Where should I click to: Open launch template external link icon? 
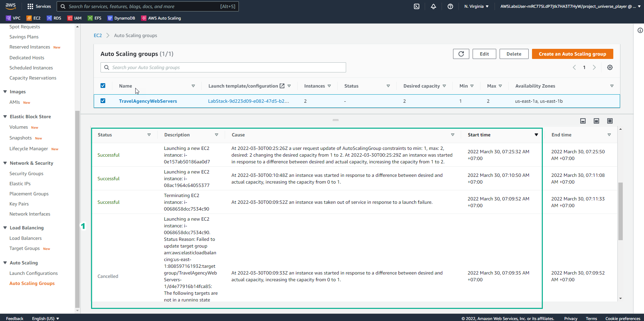coord(282,86)
